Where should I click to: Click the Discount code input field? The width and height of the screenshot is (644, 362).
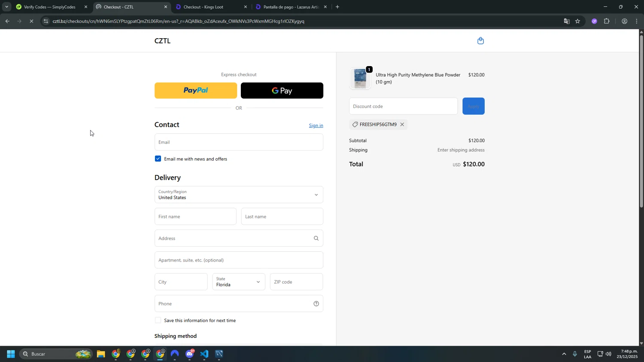pos(404,106)
